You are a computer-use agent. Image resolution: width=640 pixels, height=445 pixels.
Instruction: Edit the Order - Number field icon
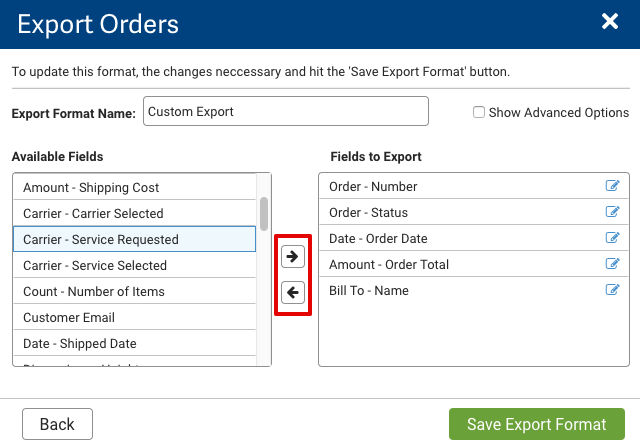click(x=612, y=186)
